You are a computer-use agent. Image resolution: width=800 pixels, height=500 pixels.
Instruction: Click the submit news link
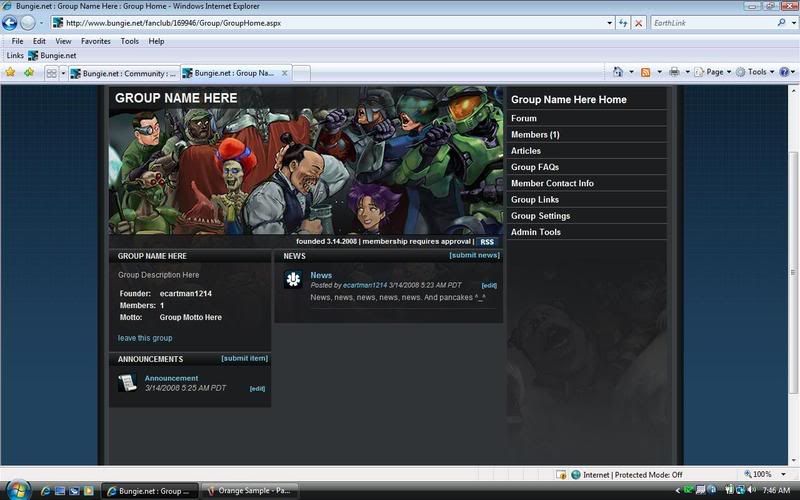474,255
